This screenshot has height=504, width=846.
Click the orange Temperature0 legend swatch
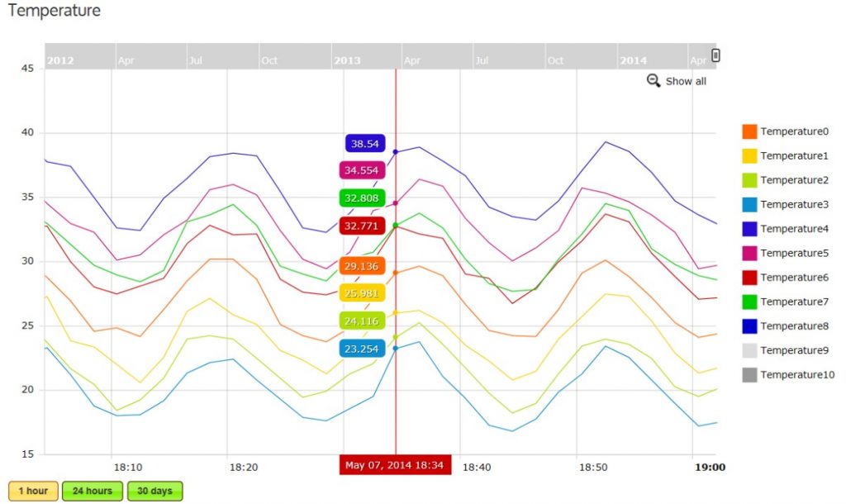tap(749, 131)
